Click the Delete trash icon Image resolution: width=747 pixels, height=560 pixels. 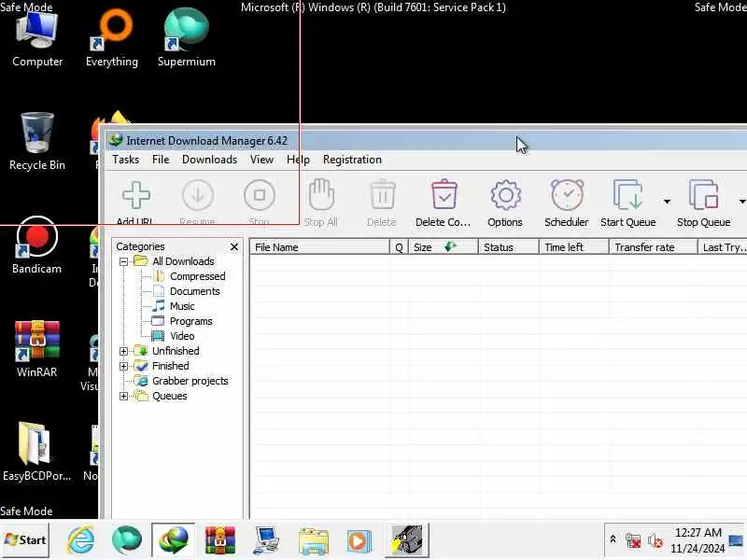pyautogui.click(x=382, y=194)
